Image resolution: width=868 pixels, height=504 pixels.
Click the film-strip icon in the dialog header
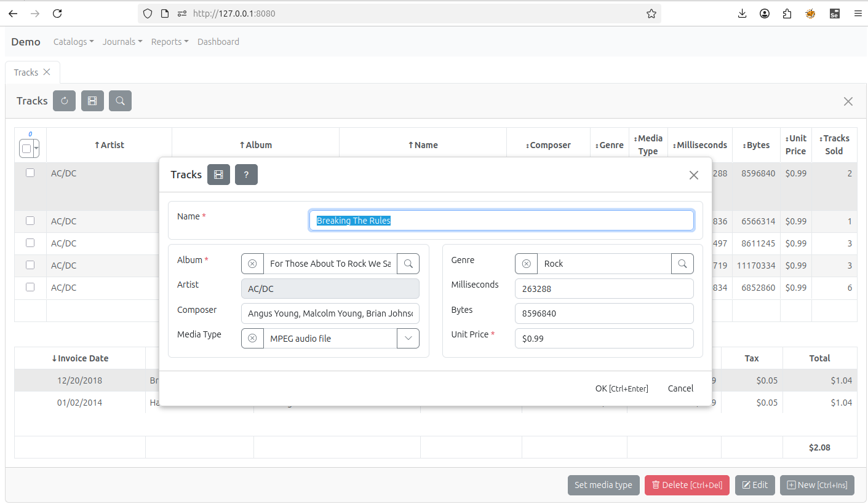tap(218, 175)
